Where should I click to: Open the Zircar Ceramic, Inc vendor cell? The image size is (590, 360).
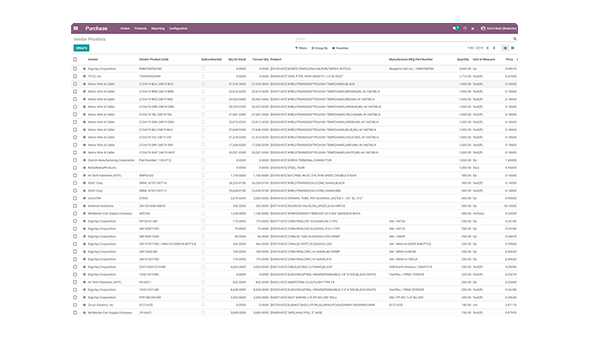tap(100, 305)
